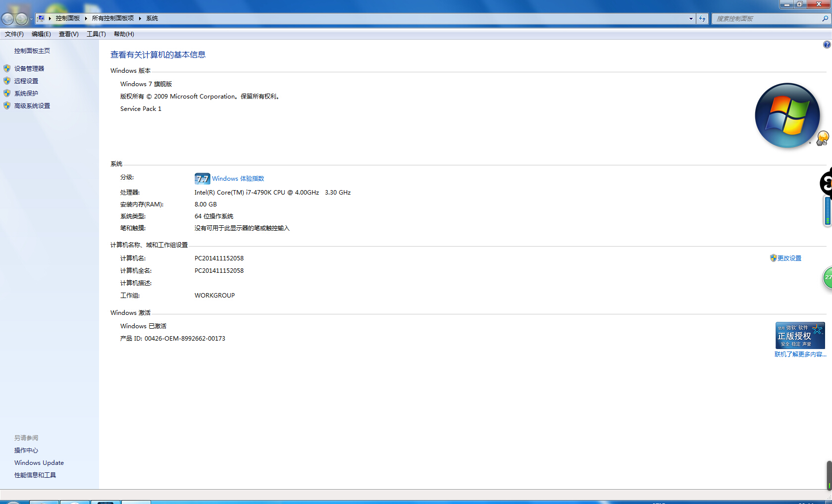The height and width of the screenshot is (504, 832).
Task: Click the heading 查看有关计算机的基本信息
Action: click(158, 55)
